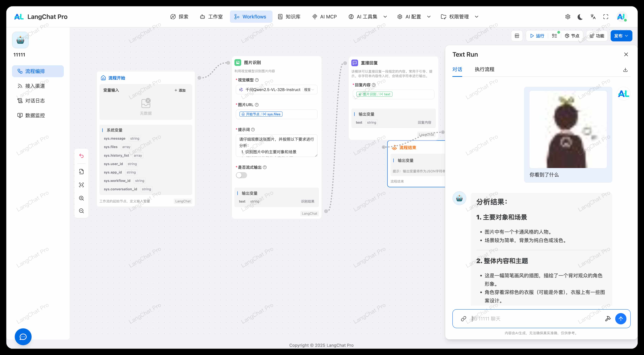Toggle the 是否流式输出 switch
The width and height of the screenshot is (644, 355).
[241, 175]
